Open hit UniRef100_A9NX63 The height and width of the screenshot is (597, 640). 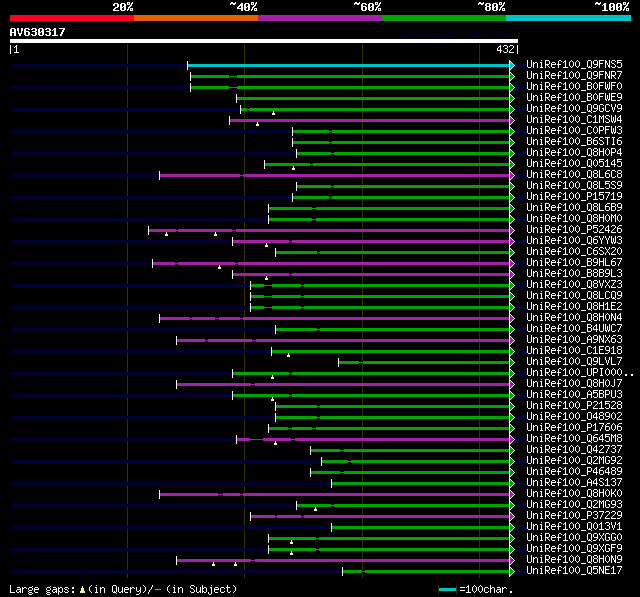click(x=574, y=340)
